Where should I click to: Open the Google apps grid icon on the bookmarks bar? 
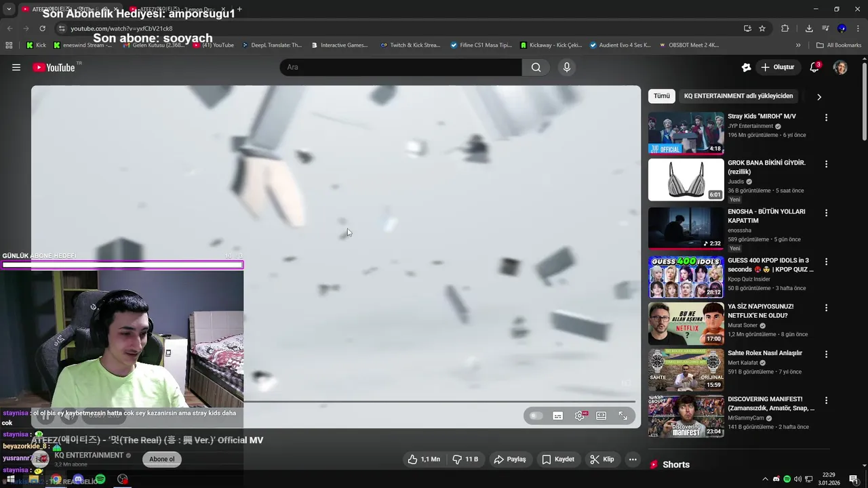(9, 45)
